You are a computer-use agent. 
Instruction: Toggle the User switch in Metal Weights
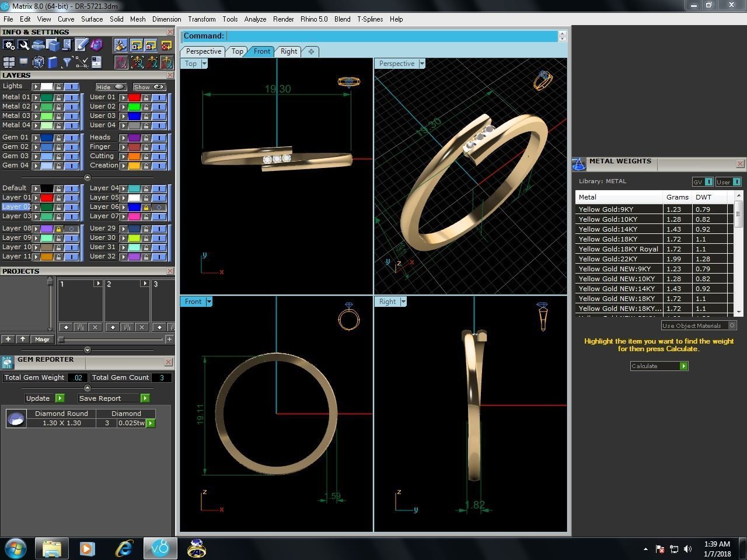[x=728, y=182]
